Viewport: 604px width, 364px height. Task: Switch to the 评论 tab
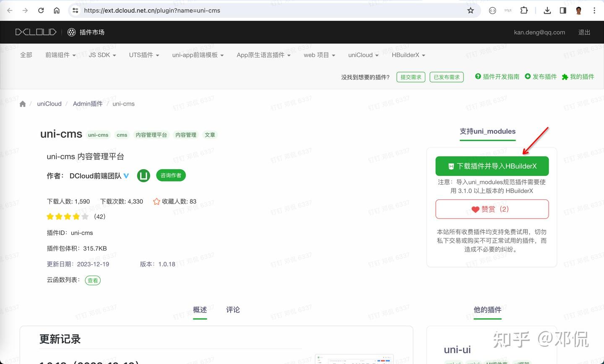pos(233,310)
